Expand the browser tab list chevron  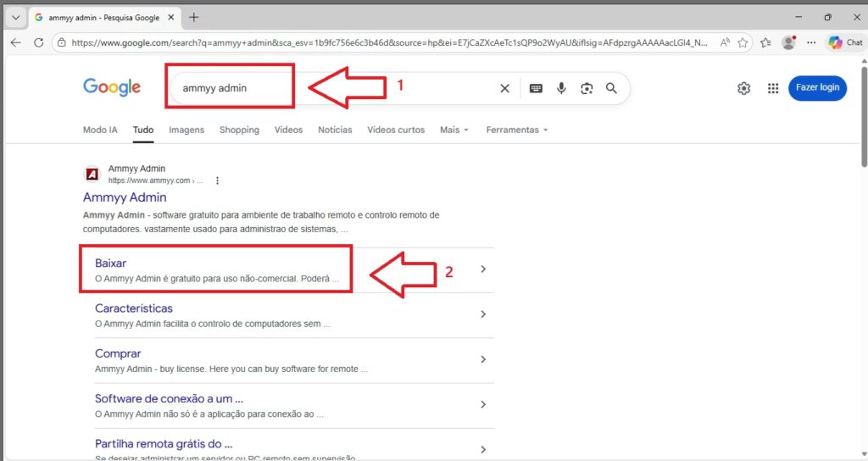tap(15, 17)
